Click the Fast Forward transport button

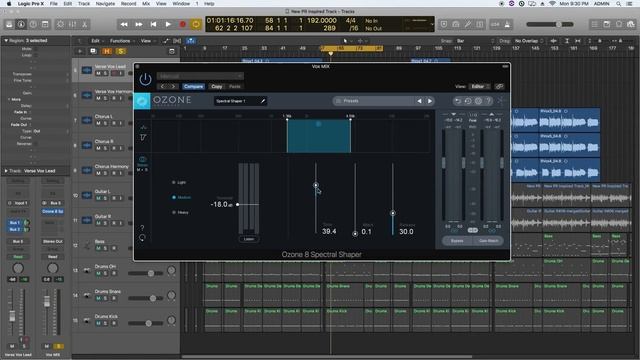139,24
